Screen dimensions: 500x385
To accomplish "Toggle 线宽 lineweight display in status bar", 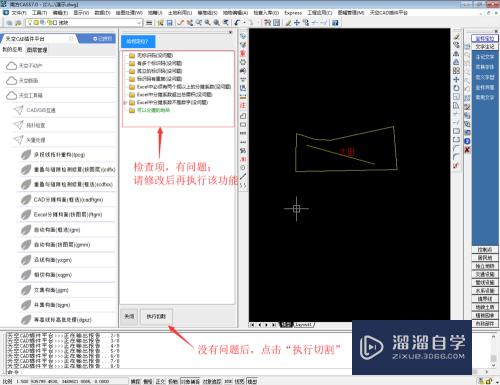I will [239, 381].
